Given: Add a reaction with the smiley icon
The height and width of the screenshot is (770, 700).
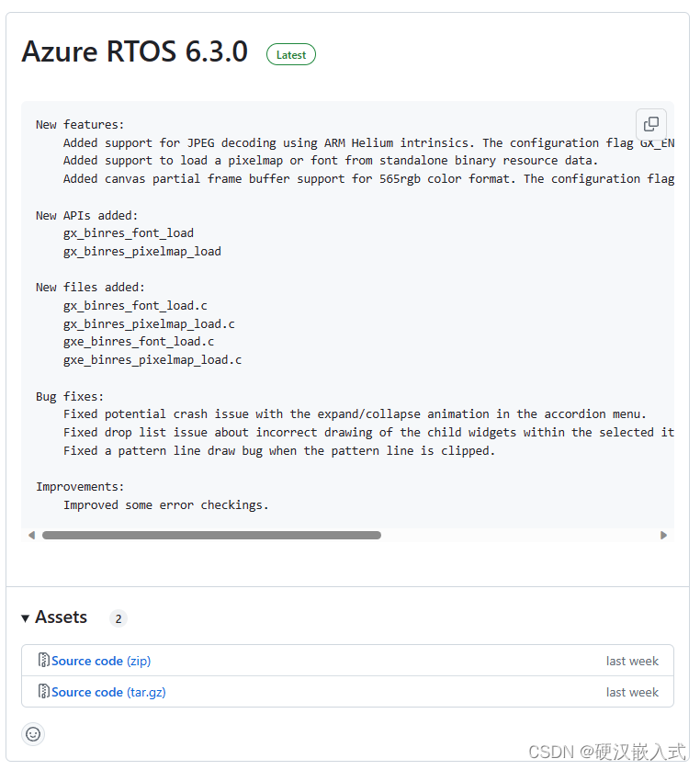Looking at the screenshot, I should pos(33,734).
